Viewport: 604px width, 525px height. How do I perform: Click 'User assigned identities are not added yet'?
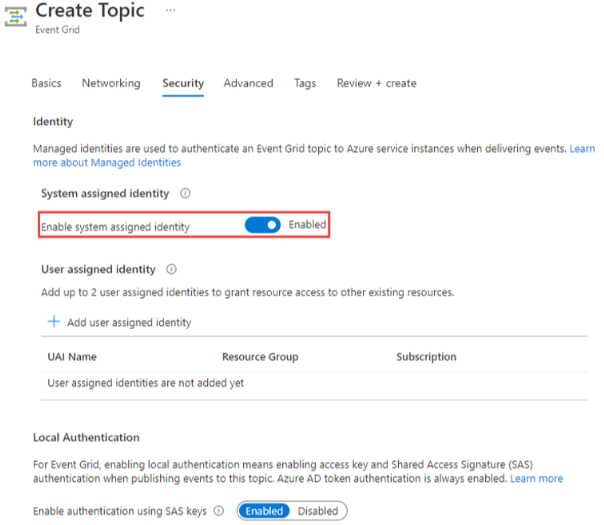pyautogui.click(x=146, y=383)
